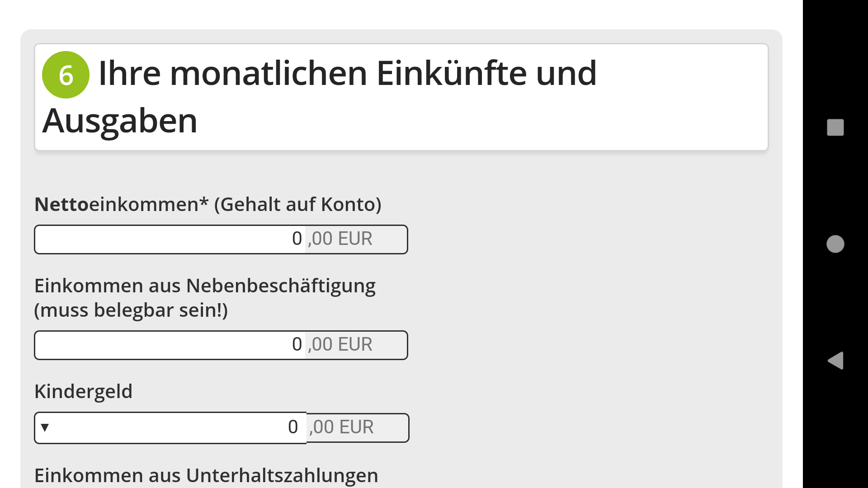Tap the Kindergeld field label

tap(84, 392)
